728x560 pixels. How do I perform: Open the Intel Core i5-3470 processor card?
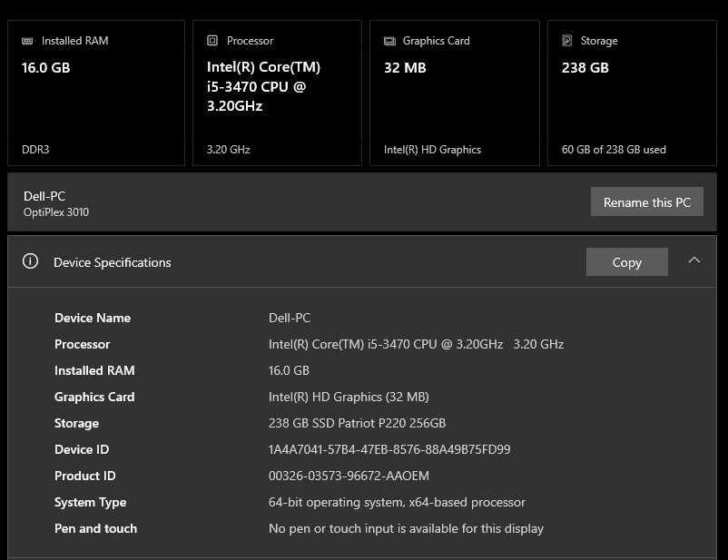(276, 94)
